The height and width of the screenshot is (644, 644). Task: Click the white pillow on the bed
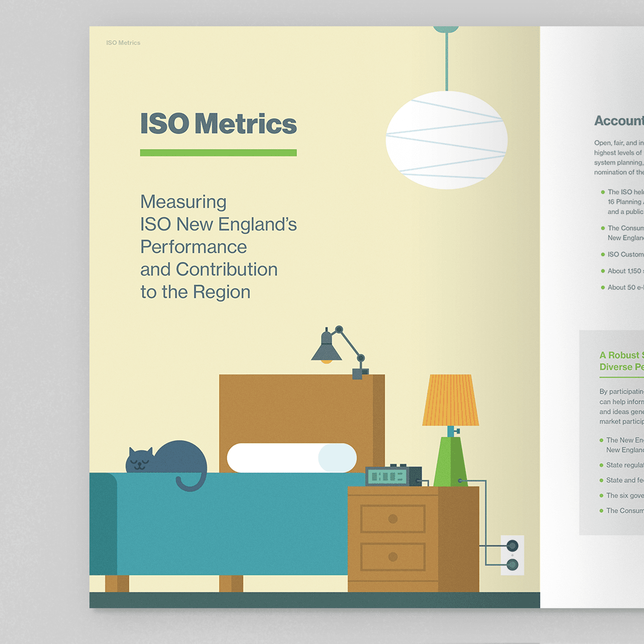click(292, 458)
